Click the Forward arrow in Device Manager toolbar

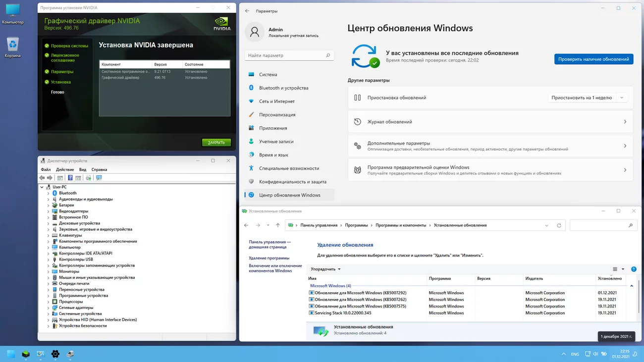click(x=50, y=178)
